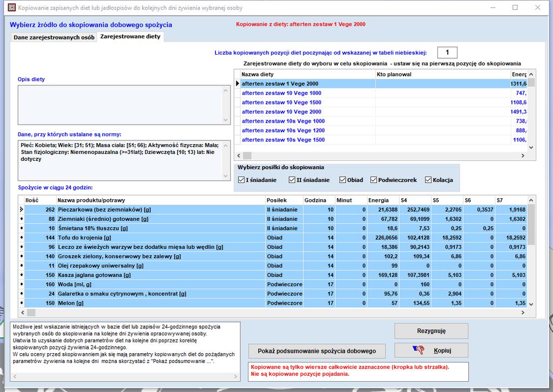Click energy value 226,0656 in Tofu row
This screenshot has width=553, height=392.
[x=386, y=238]
